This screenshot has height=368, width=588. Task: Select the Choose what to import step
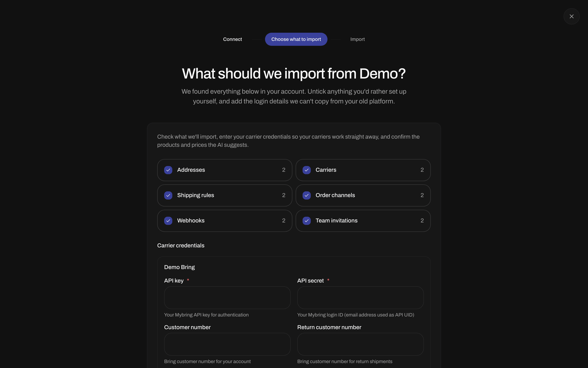pos(296,39)
